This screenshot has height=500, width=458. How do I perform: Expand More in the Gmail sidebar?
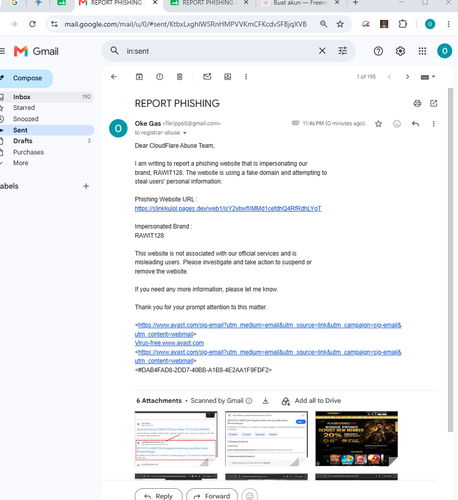[x=20, y=163]
